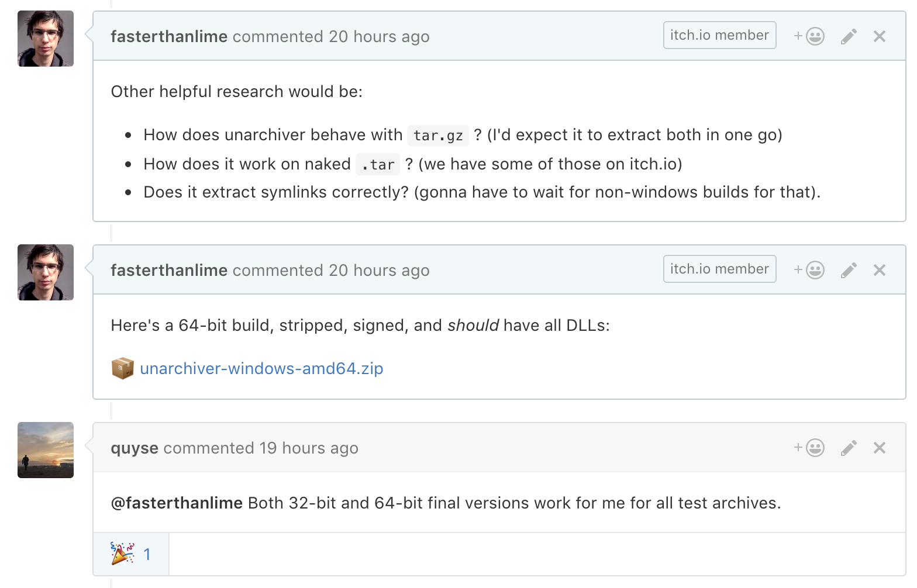Add reaction to the 64-bit build comment
The height and width of the screenshot is (588, 917).
[x=809, y=270]
